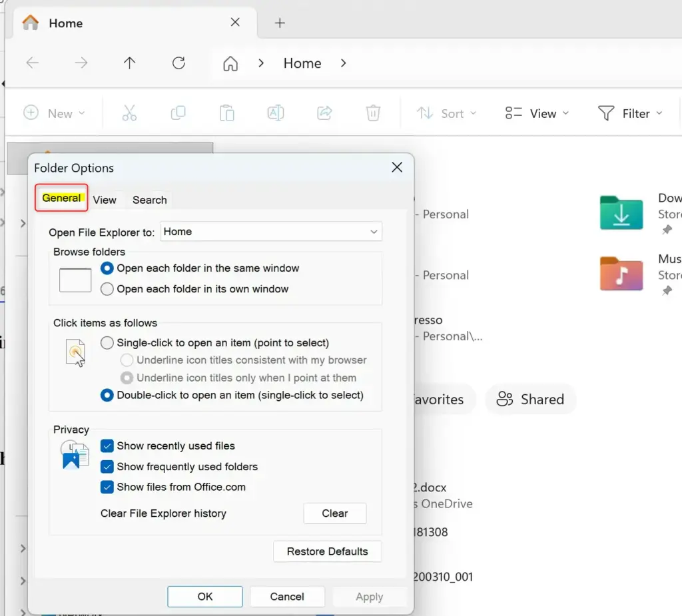Viewport: 682px width, 616px height.
Task: Click the '200310_001' file entry
Action: 442,577
